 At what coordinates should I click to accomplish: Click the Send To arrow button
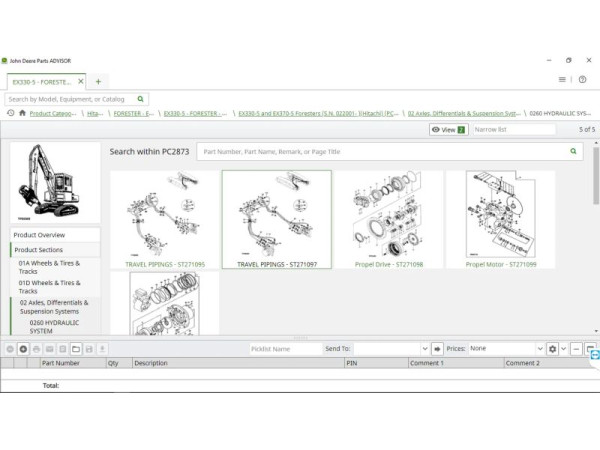coord(437,349)
